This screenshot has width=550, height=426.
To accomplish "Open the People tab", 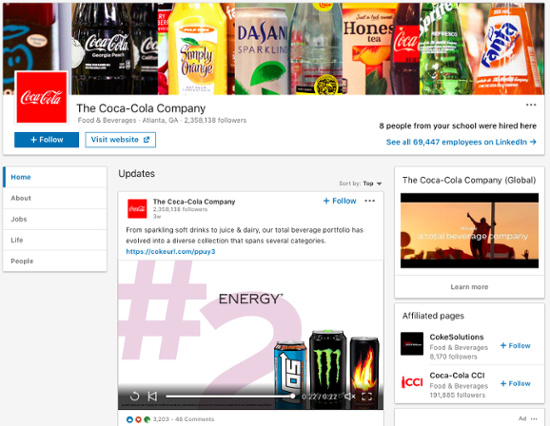I will coord(55,261).
